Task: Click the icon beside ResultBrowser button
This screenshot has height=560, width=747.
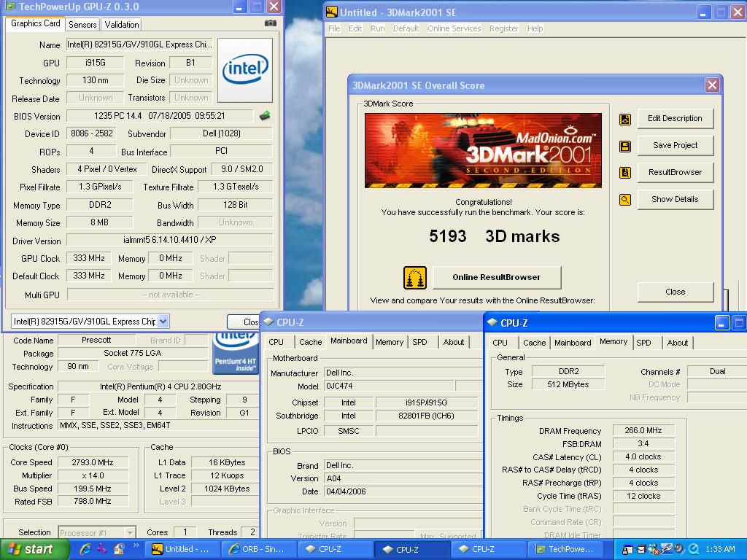Action: [625, 172]
